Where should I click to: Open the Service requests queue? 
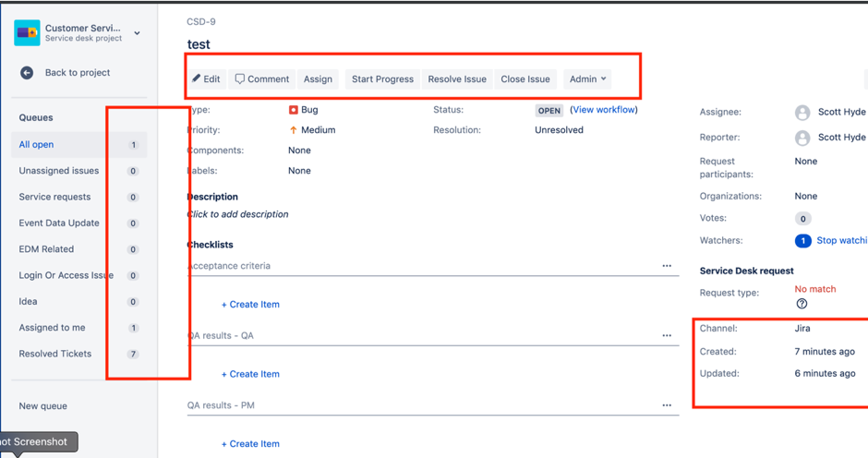[x=79, y=197]
